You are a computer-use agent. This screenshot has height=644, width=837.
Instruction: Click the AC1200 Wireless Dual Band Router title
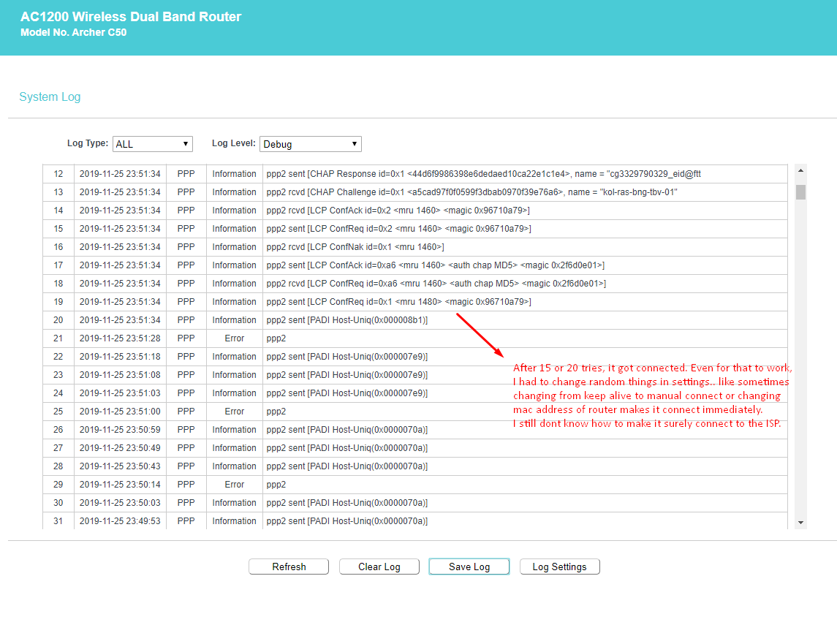pos(131,17)
